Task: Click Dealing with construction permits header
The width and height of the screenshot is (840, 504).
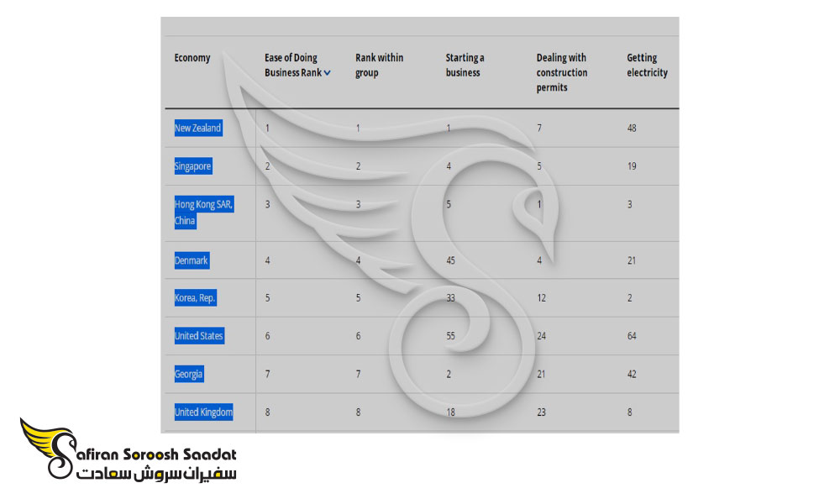Action: click(x=561, y=72)
